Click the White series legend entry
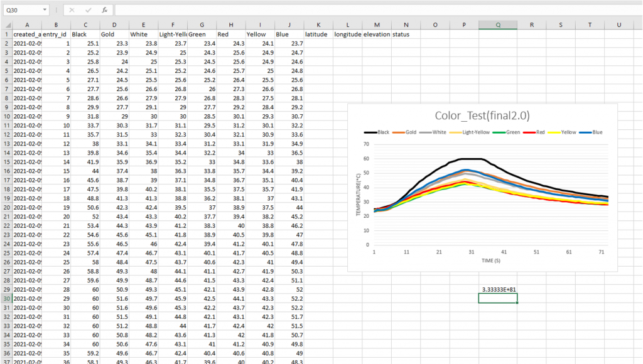This screenshot has width=643, height=364. [433, 132]
